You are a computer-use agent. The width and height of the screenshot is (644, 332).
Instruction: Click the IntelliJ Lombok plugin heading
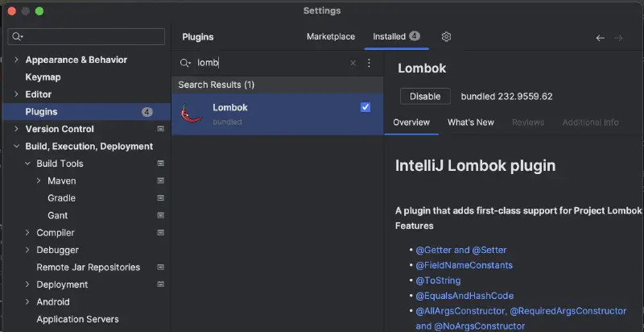click(x=475, y=165)
